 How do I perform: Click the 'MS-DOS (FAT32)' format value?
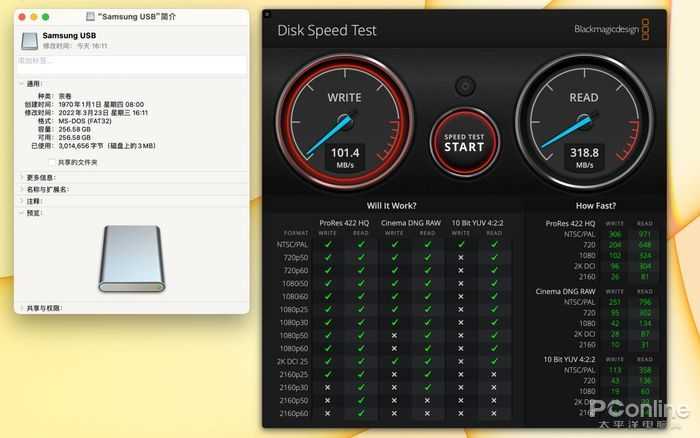pos(85,121)
